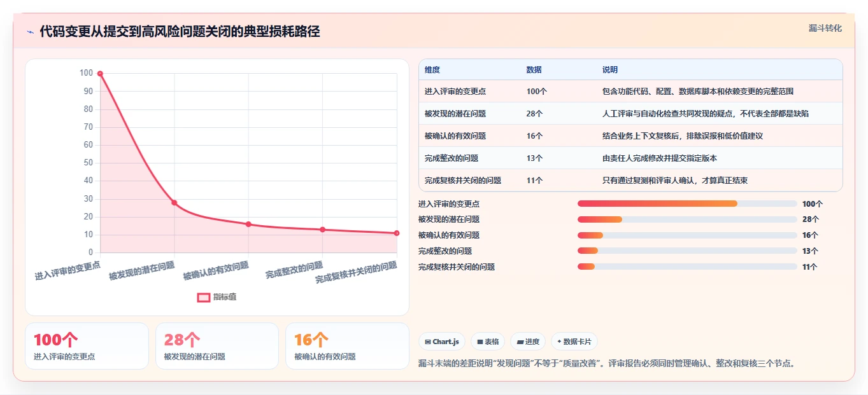Click the 进度 chip
Screen dimensions: 868x395
pyautogui.click(x=528, y=342)
